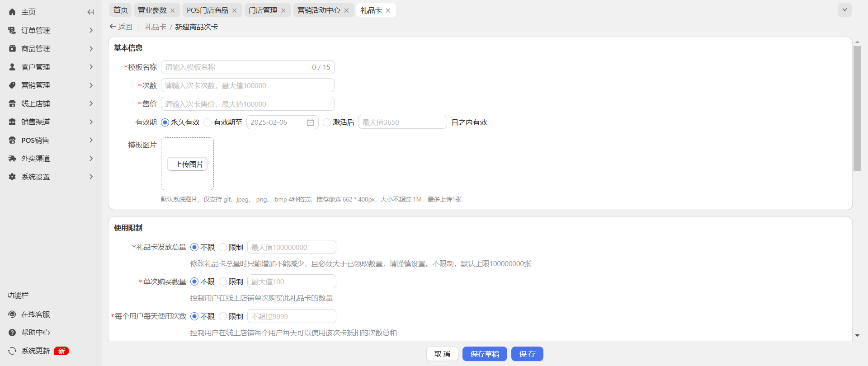The width and height of the screenshot is (868, 366).
Task: Click the 次数 input field
Action: point(248,85)
